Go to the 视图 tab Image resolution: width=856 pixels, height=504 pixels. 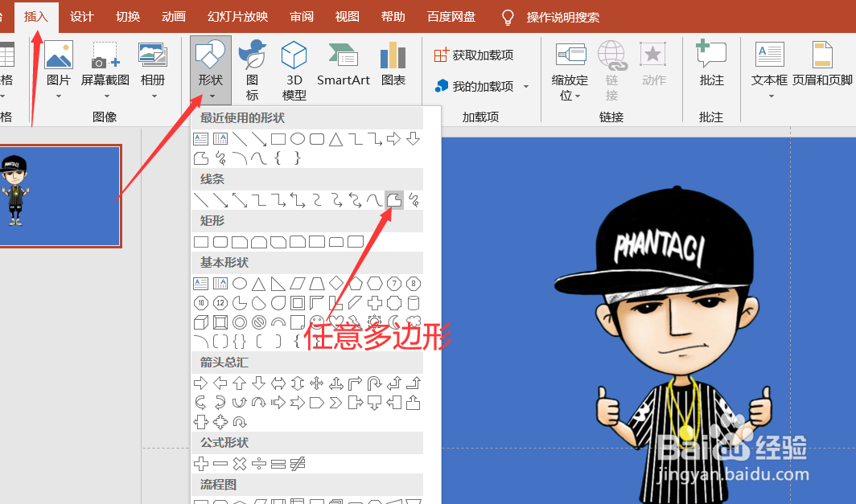tap(348, 16)
